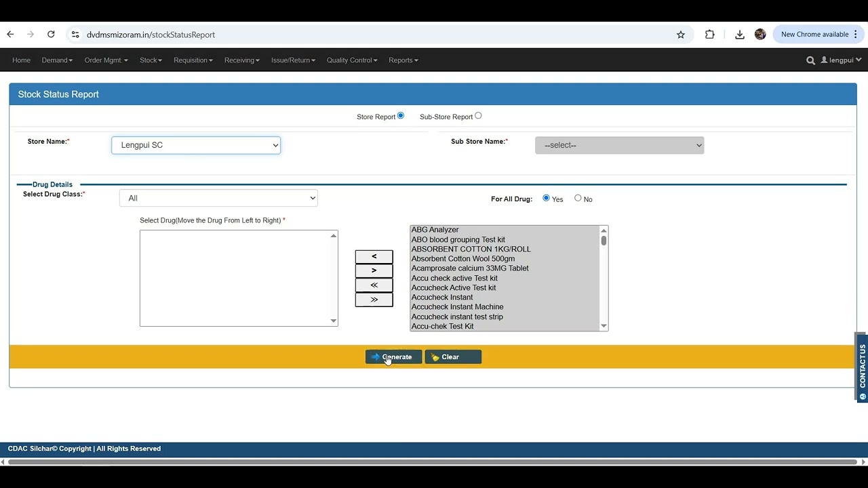Open the Sub Store Name dropdown
Screen dimensions: 868x488
[619, 145]
